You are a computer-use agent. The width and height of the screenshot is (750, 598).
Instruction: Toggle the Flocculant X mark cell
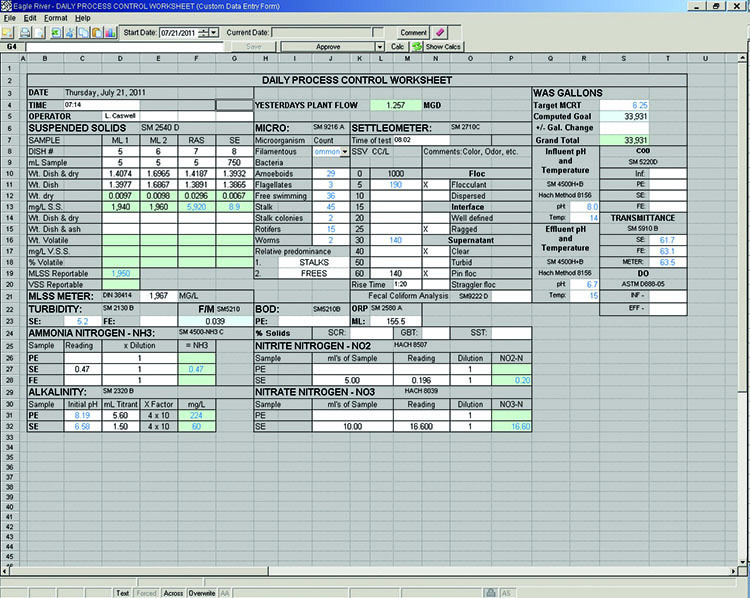click(425, 185)
